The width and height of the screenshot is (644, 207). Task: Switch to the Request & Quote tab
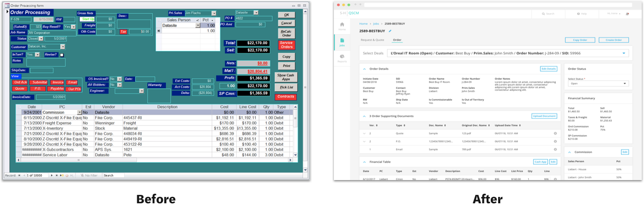tap(372, 40)
